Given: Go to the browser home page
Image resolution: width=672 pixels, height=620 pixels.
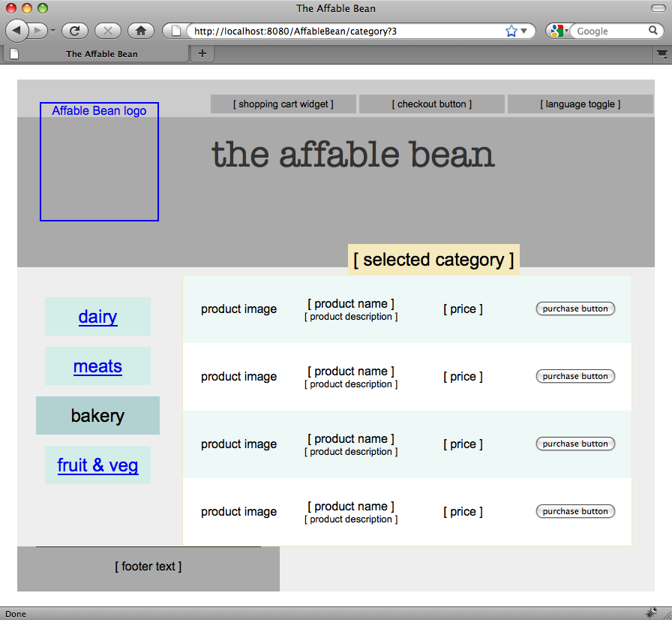Looking at the screenshot, I should coord(141,31).
